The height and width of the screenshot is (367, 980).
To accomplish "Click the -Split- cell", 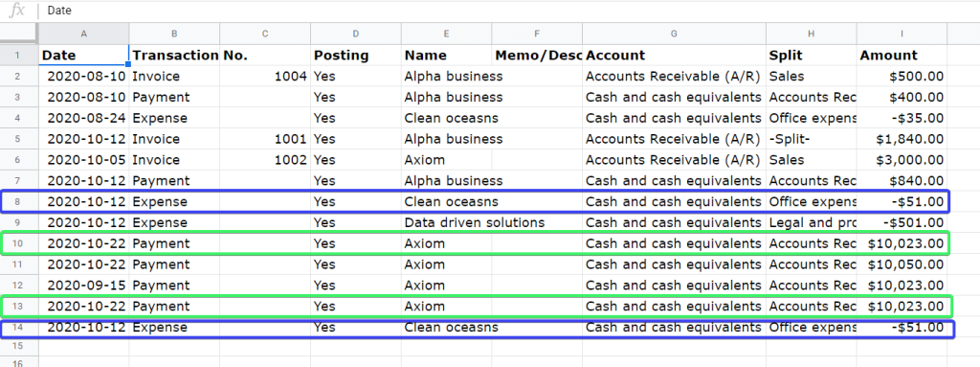I will click(812, 139).
